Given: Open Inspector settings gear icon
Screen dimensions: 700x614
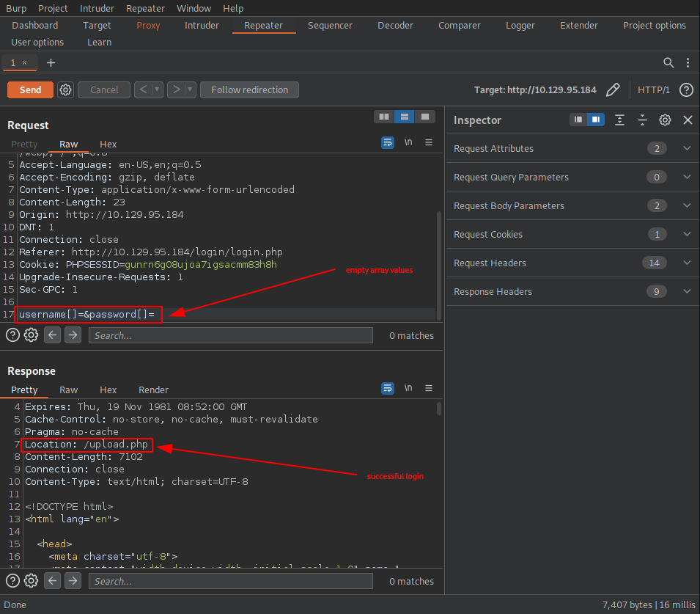Looking at the screenshot, I should tap(665, 120).
